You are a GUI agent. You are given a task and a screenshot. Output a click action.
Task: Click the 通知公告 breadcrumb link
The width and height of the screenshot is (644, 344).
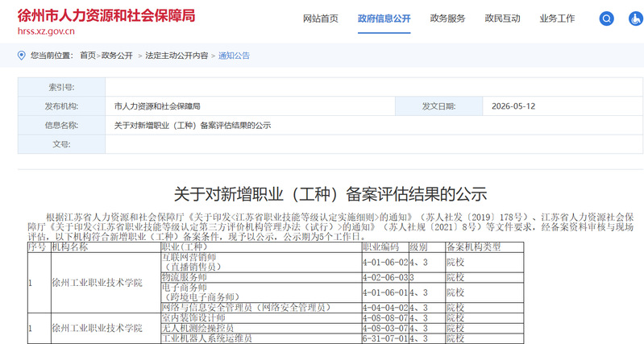coord(234,56)
